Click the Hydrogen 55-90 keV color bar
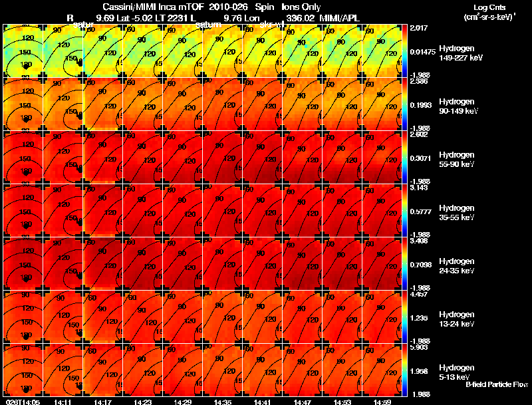The height and width of the screenshot is (405, 532). (404, 158)
